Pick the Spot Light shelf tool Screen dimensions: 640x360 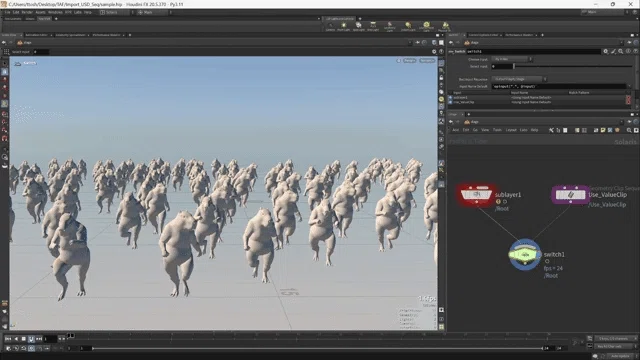click(358, 27)
